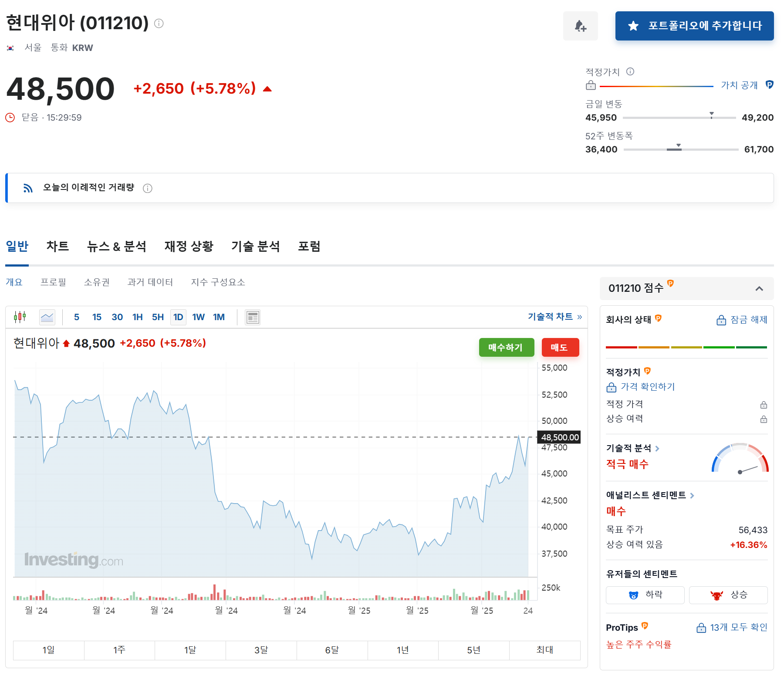Set chart range to 최대
The image size is (784, 676).
coord(545,650)
